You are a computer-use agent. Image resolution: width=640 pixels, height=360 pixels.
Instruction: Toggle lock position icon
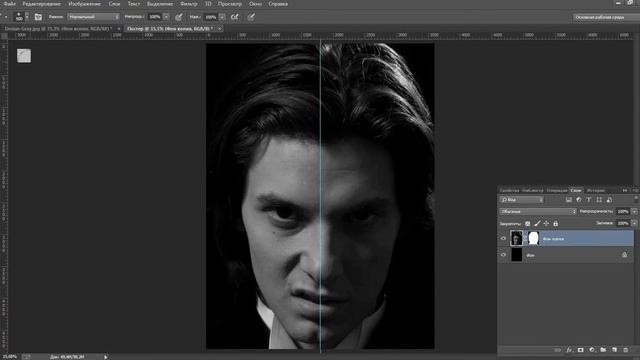tap(546, 224)
